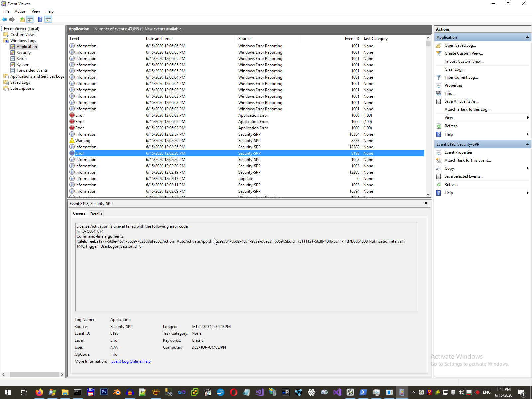Close the Event 8198 preview pane
The height and width of the screenshot is (399, 532).
click(426, 203)
